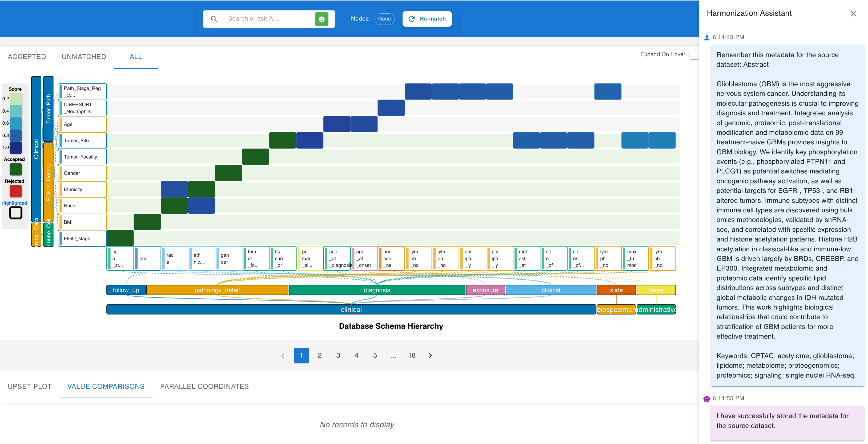Click the slide schema node
Image resolution: width=868 pixels, height=444 pixels.
(x=616, y=290)
